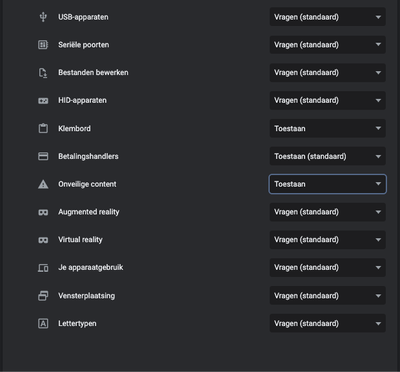The height and width of the screenshot is (372, 400).
Task: Open the Vensterplaatsing permission dropdown
Action: [328, 296]
